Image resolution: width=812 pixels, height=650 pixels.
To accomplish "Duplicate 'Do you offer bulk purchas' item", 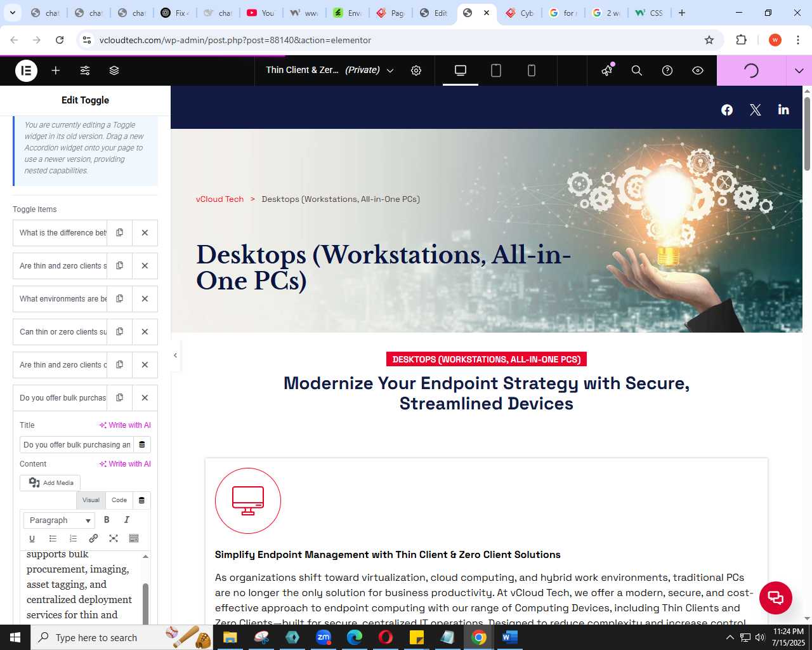I will pos(119,398).
